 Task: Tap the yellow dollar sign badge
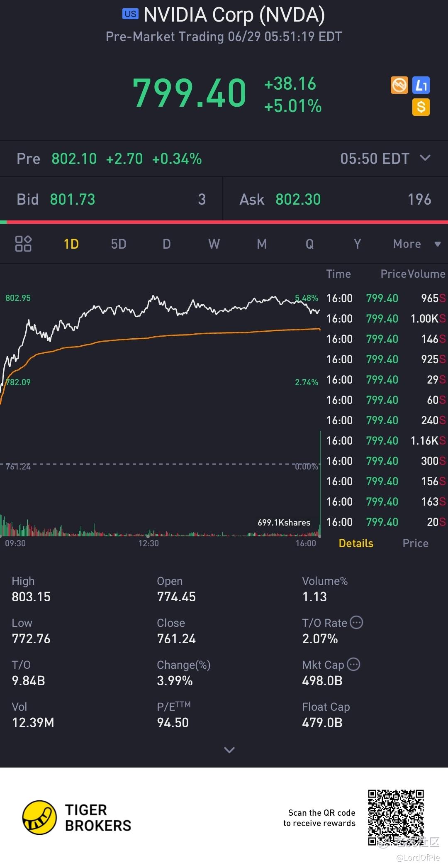[x=421, y=107]
